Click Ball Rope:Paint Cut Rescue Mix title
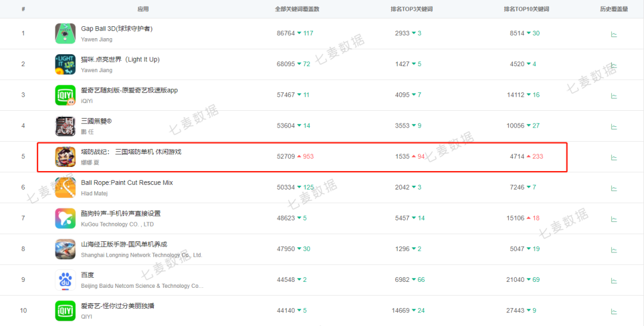 pos(127,183)
